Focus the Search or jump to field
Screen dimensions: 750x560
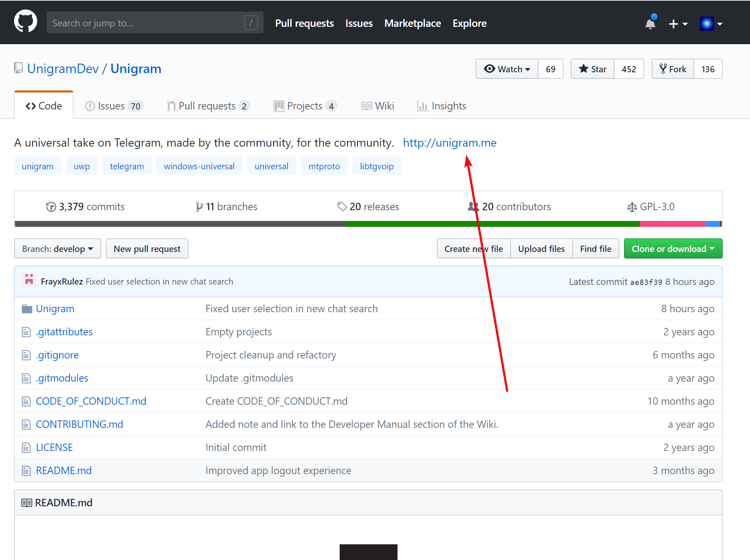pos(155,23)
